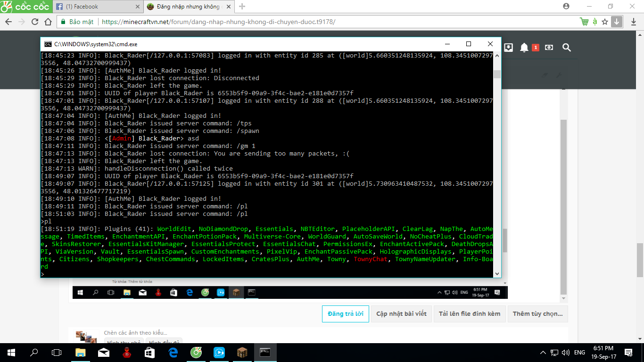
Task: Show the Bảo mật site security info
Action: tap(77, 22)
